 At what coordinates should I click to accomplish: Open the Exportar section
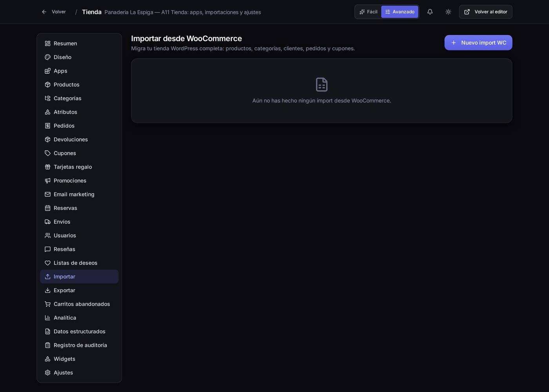tap(79, 290)
